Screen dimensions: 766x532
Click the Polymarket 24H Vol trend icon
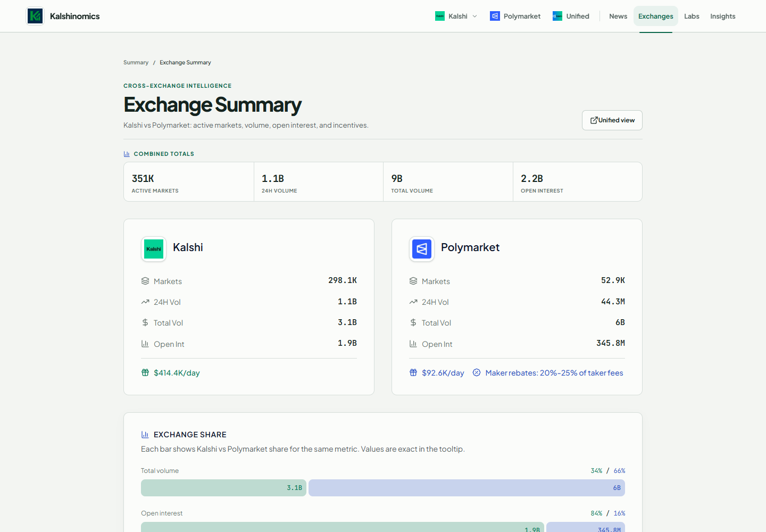pos(413,302)
